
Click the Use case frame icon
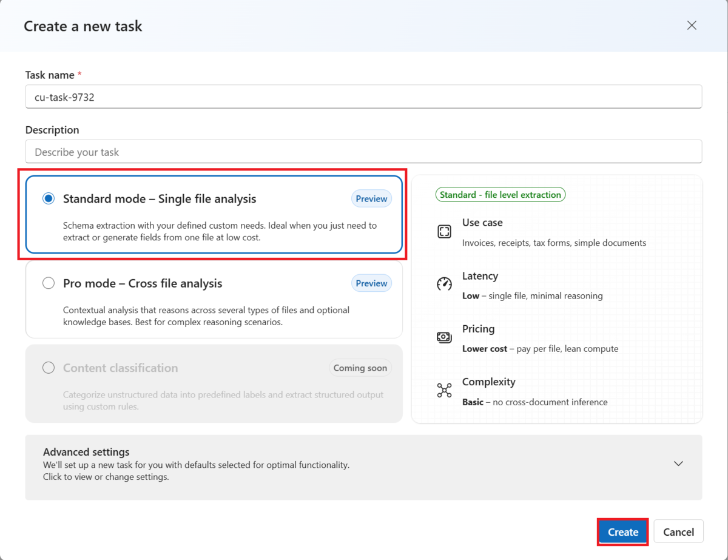(x=444, y=231)
